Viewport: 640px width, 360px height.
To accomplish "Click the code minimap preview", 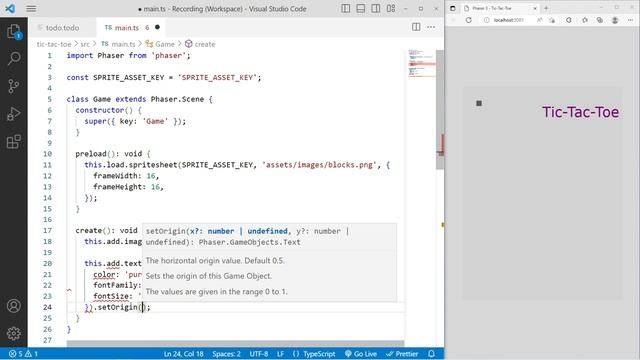I will coord(422,64).
